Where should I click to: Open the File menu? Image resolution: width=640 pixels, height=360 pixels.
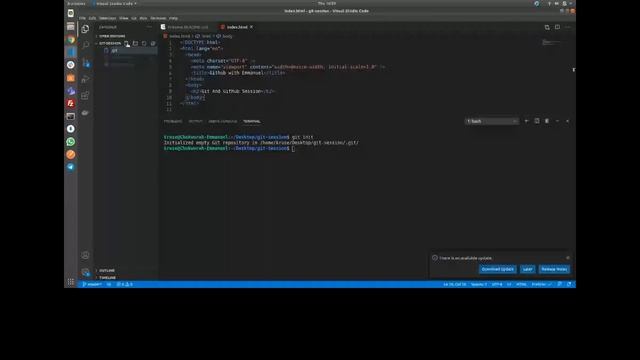[x=82, y=18]
